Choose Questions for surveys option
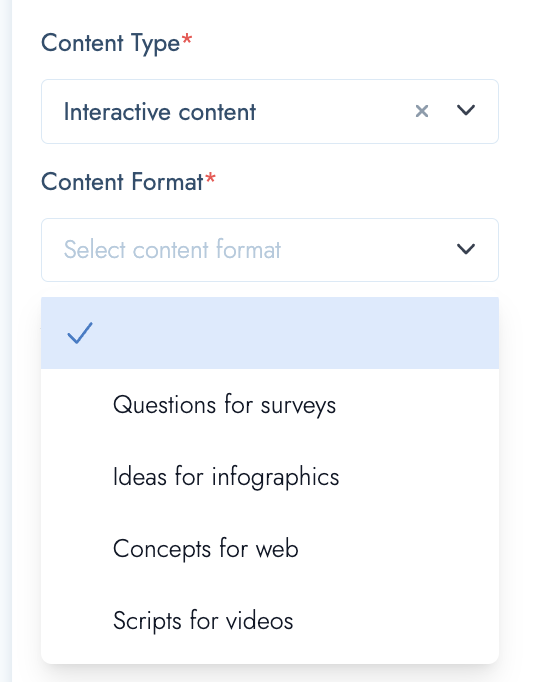Image resolution: width=546 pixels, height=682 pixels. pos(224,405)
